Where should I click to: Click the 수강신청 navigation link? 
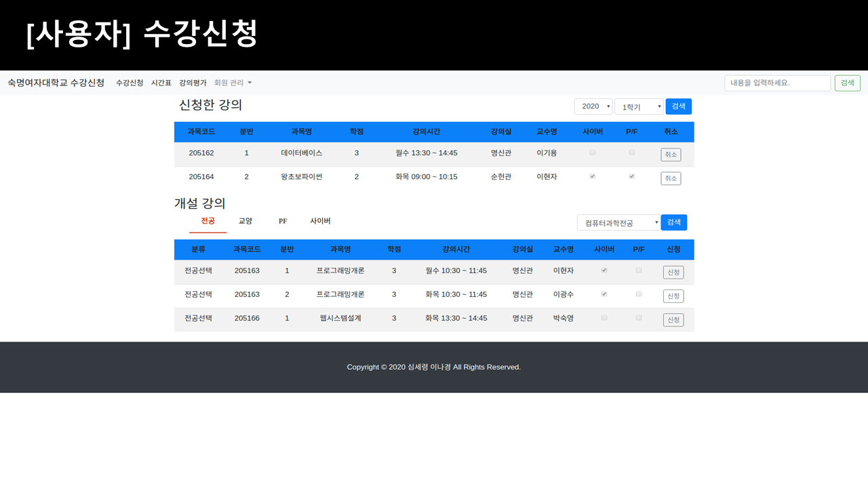(130, 83)
